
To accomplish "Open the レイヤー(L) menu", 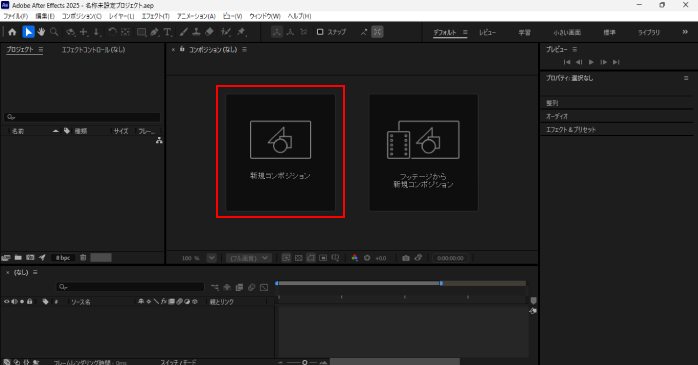I will tap(122, 16).
